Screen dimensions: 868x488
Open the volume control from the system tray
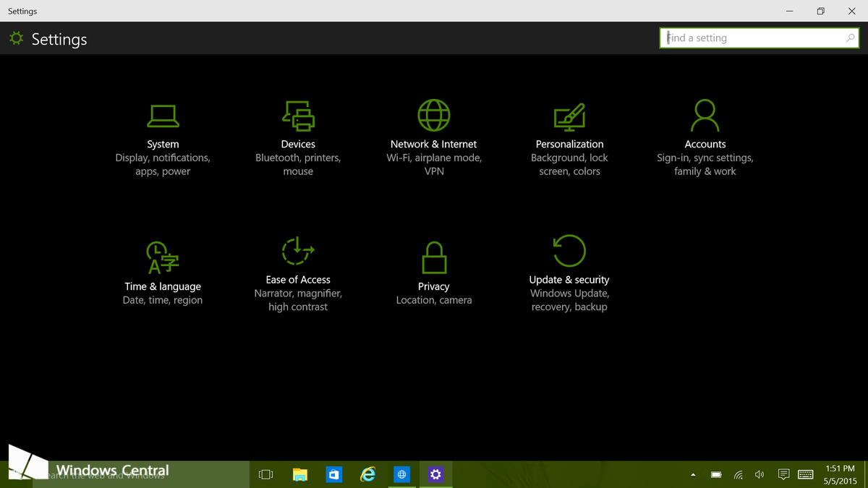coord(759,474)
